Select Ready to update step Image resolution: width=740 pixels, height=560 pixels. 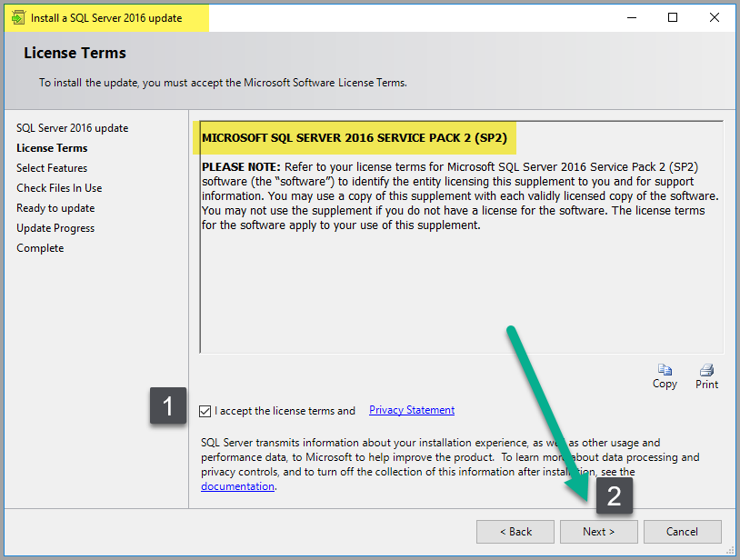pos(55,208)
